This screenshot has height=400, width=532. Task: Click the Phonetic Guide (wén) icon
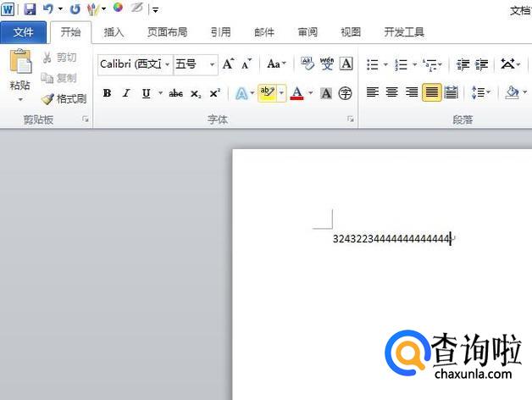327,64
